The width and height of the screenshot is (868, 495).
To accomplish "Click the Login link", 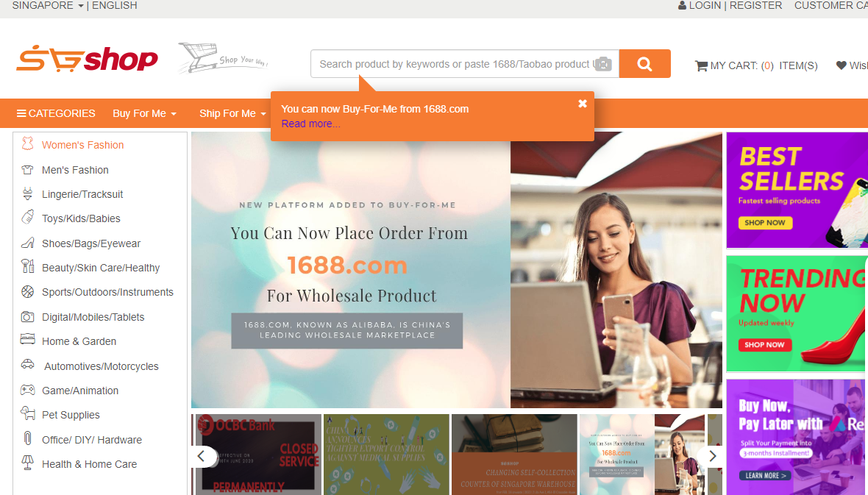I will (705, 6).
